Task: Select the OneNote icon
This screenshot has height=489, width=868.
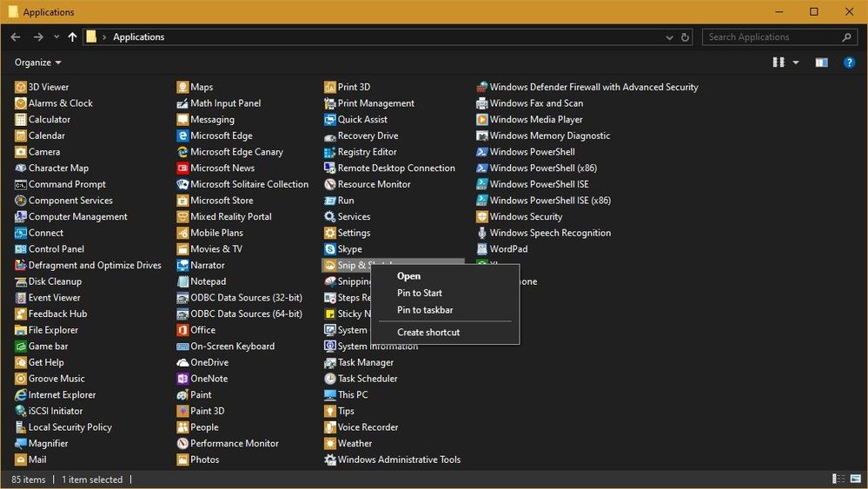Action: click(182, 379)
